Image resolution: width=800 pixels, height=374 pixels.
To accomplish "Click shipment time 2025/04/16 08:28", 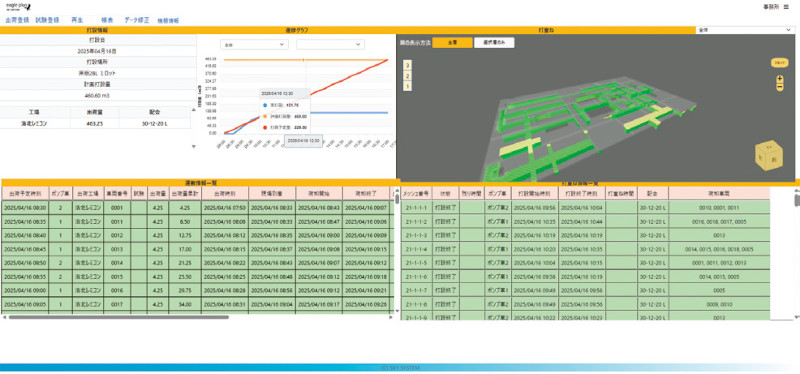I will tap(225, 290).
